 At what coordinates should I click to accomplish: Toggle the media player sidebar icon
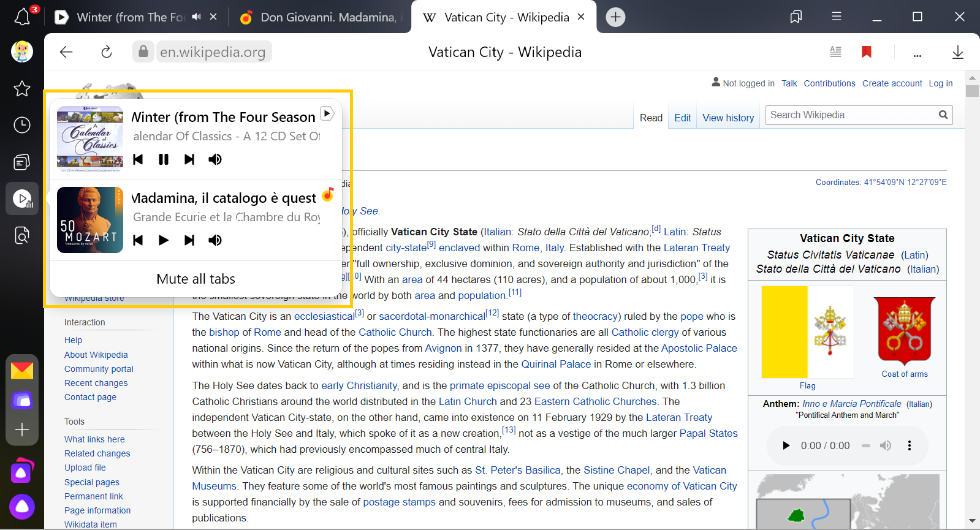22,199
